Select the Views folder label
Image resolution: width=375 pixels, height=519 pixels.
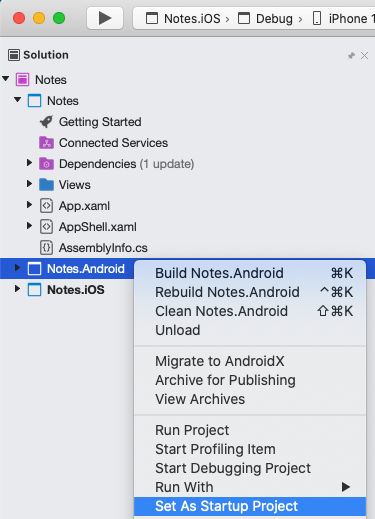(75, 185)
